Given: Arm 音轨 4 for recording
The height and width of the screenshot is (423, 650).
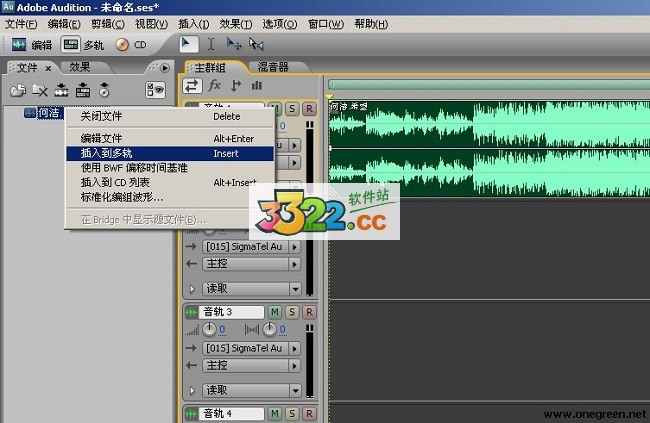Looking at the screenshot, I should click(x=309, y=413).
